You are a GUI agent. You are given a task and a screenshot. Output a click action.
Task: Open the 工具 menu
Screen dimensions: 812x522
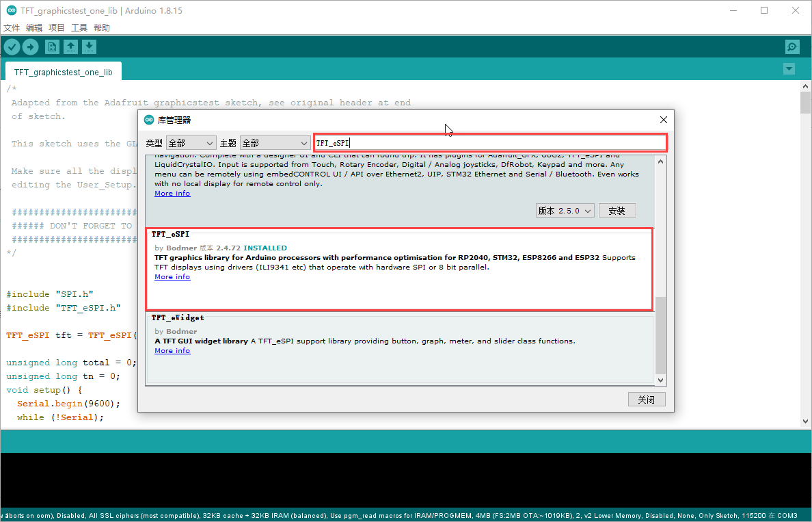[79, 28]
